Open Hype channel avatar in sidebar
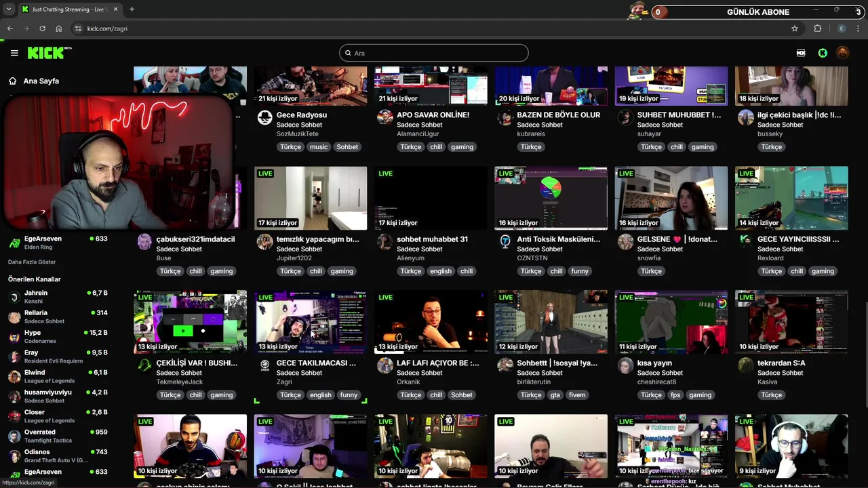This screenshot has width=868, height=488. pos(14,337)
